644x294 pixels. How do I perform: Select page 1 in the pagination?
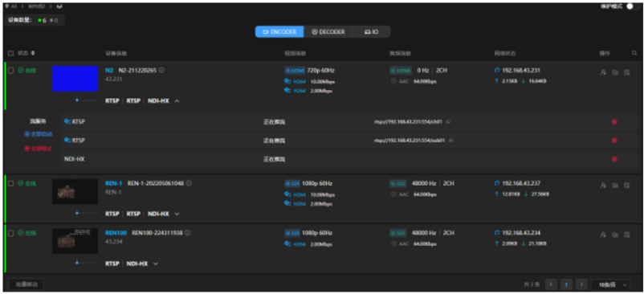coord(566,284)
